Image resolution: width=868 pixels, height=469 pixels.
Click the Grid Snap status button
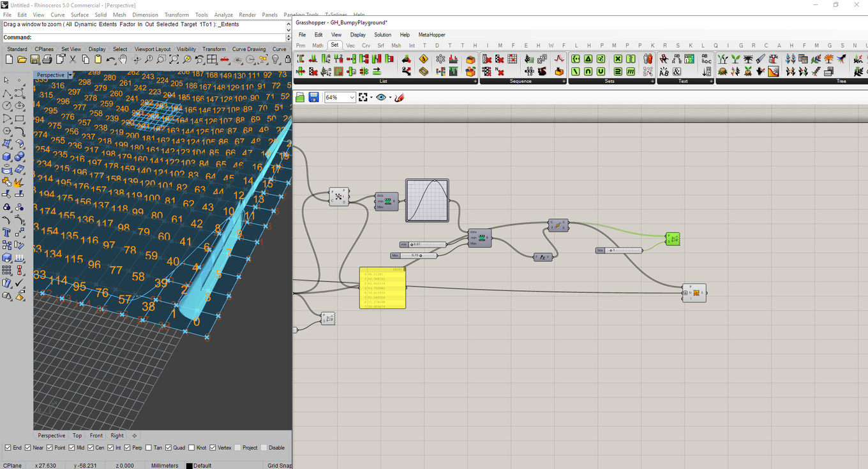(x=279, y=465)
